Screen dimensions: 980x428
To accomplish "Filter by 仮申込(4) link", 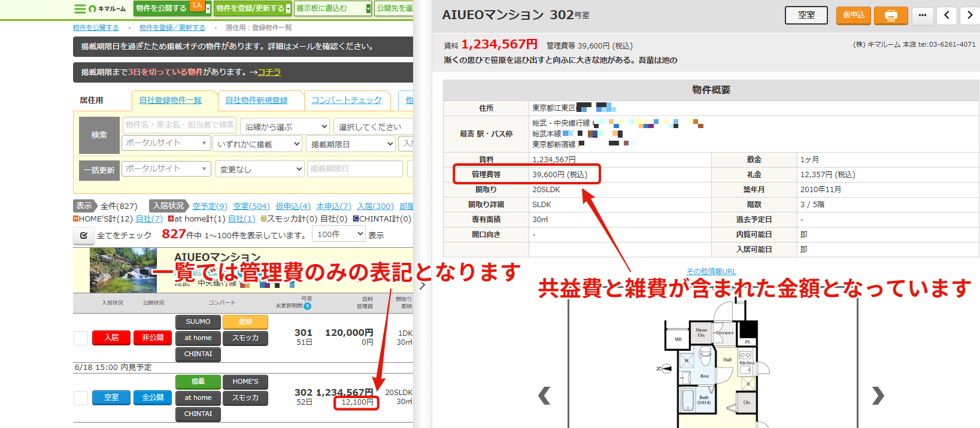I will 293,206.
